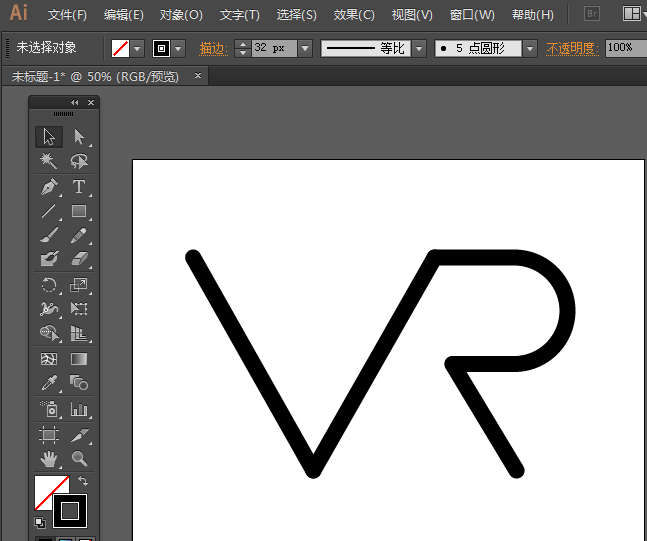Open fill color dropdown in control bar
The image size is (647, 541).
point(137,48)
